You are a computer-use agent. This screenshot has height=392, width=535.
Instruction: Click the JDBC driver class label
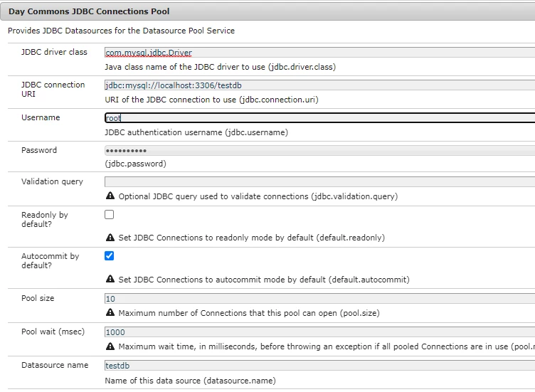(54, 52)
